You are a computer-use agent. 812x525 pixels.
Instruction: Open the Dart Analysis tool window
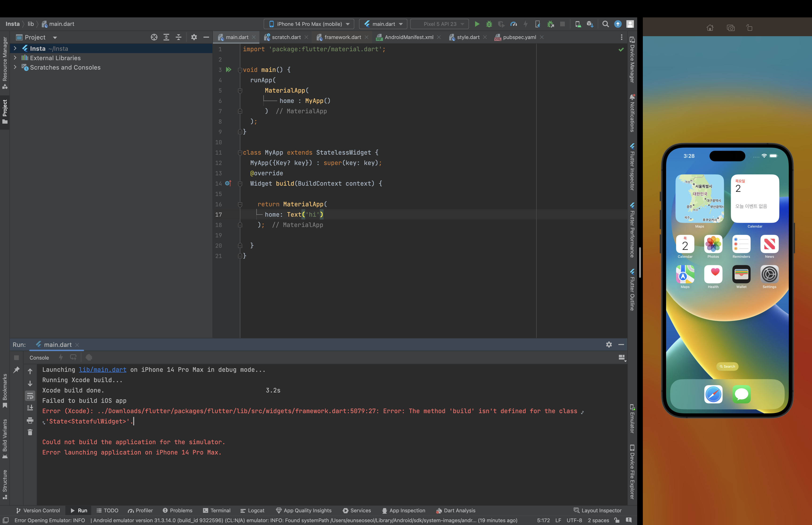click(x=456, y=510)
